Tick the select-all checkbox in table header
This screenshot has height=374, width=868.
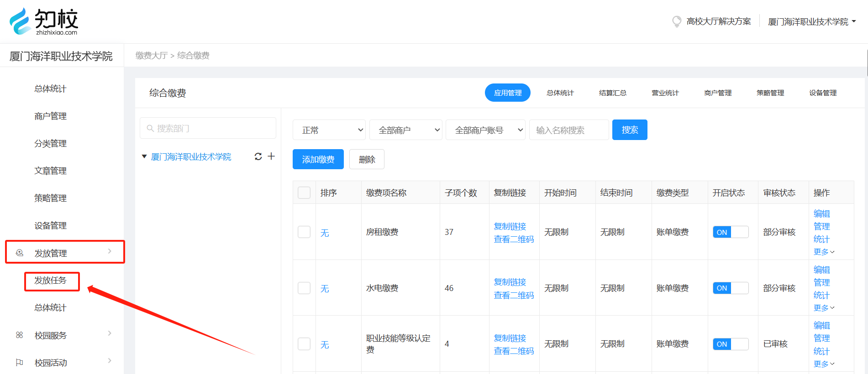[x=304, y=192]
